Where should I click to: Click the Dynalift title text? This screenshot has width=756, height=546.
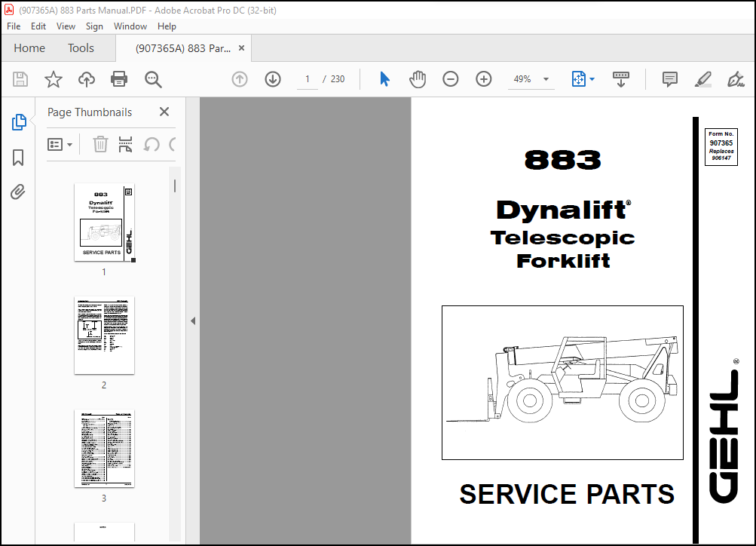pyautogui.click(x=563, y=210)
